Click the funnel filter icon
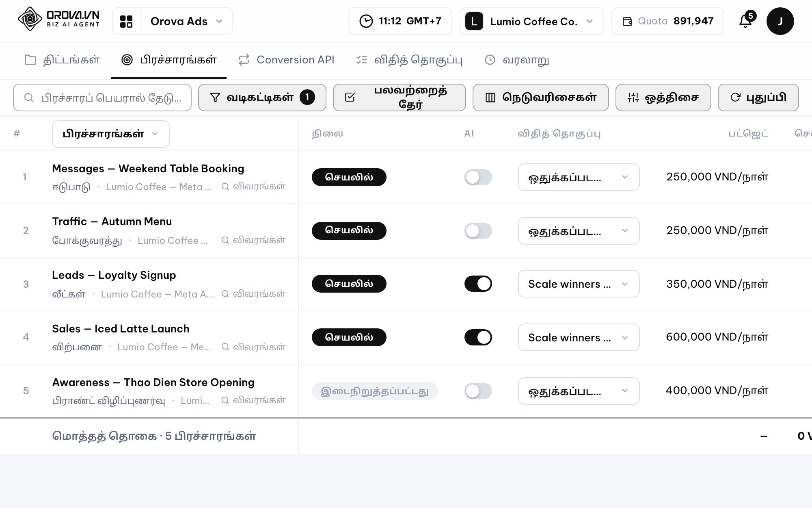The image size is (812, 508). (215, 98)
